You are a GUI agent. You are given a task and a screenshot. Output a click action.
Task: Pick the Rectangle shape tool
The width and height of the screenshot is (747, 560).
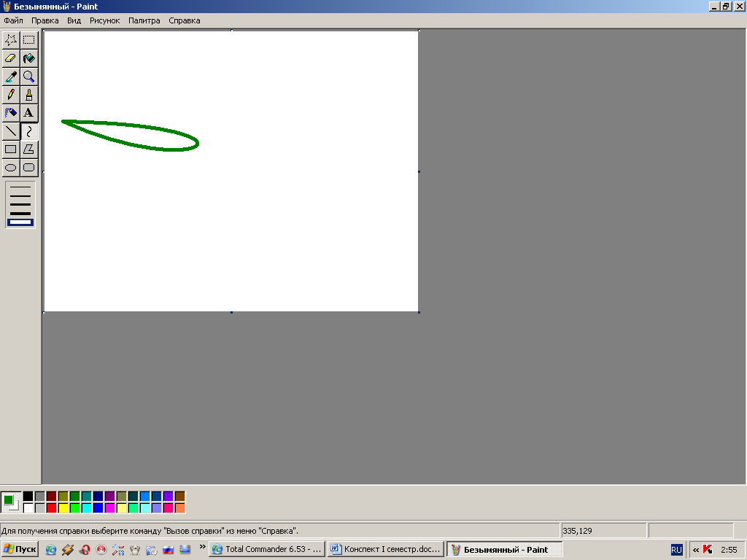[10, 149]
